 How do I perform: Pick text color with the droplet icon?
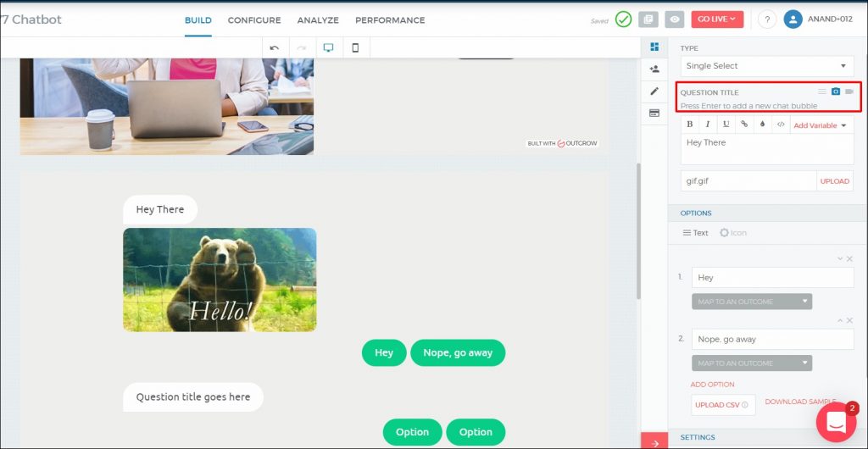(x=762, y=125)
